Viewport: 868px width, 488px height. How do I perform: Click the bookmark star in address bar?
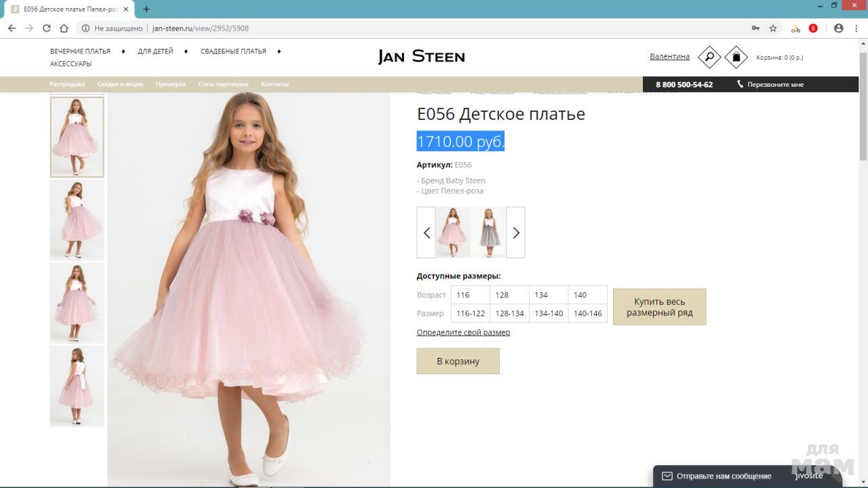point(773,28)
